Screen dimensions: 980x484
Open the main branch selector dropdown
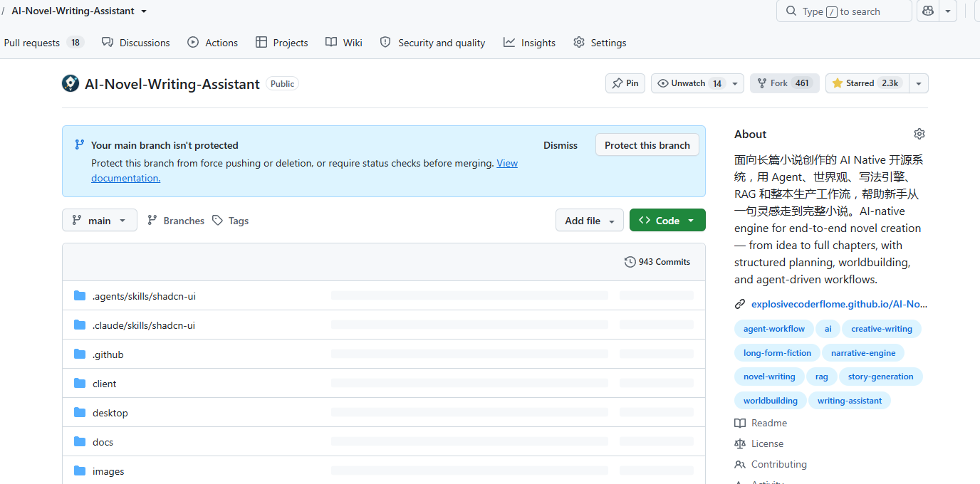coord(100,221)
